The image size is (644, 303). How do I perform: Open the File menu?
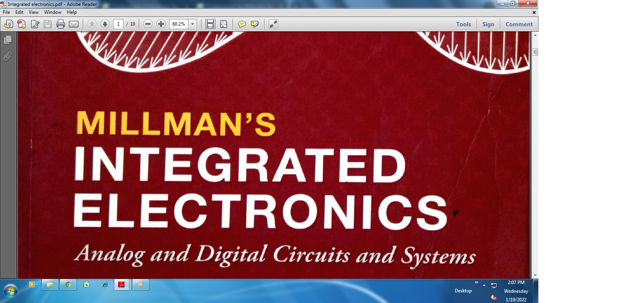coord(6,12)
